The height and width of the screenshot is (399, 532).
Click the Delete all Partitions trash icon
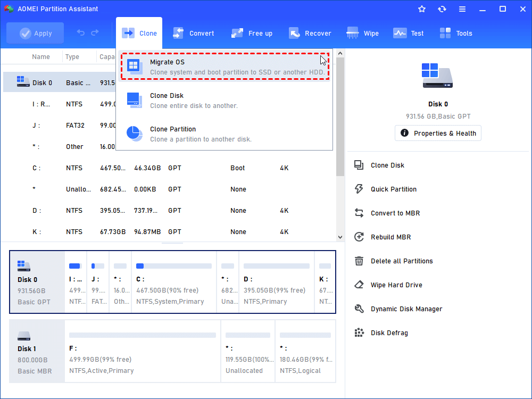point(359,261)
